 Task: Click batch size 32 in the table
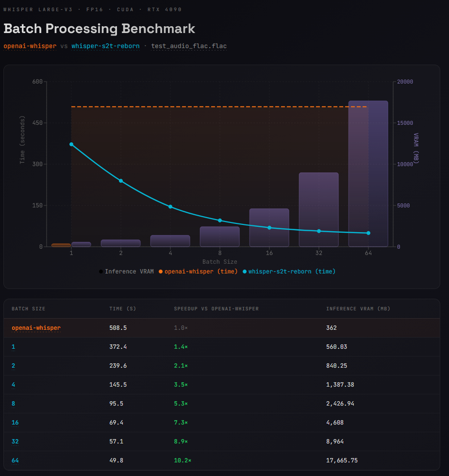click(x=15, y=442)
